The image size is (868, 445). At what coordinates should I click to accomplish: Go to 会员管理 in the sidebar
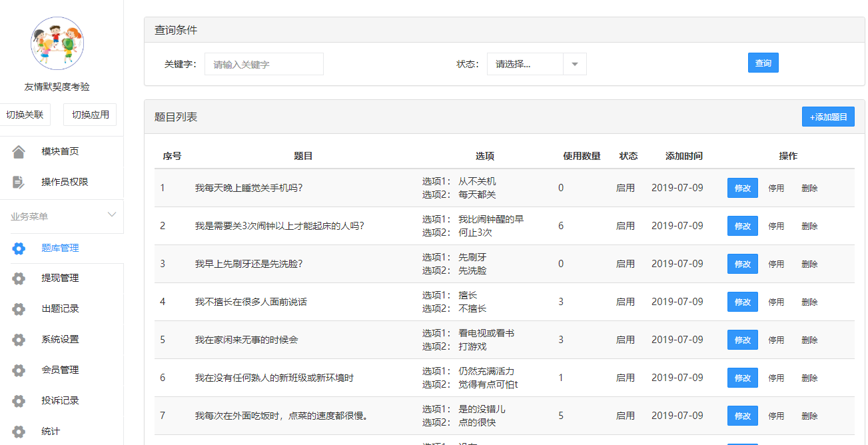pyautogui.click(x=60, y=370)
